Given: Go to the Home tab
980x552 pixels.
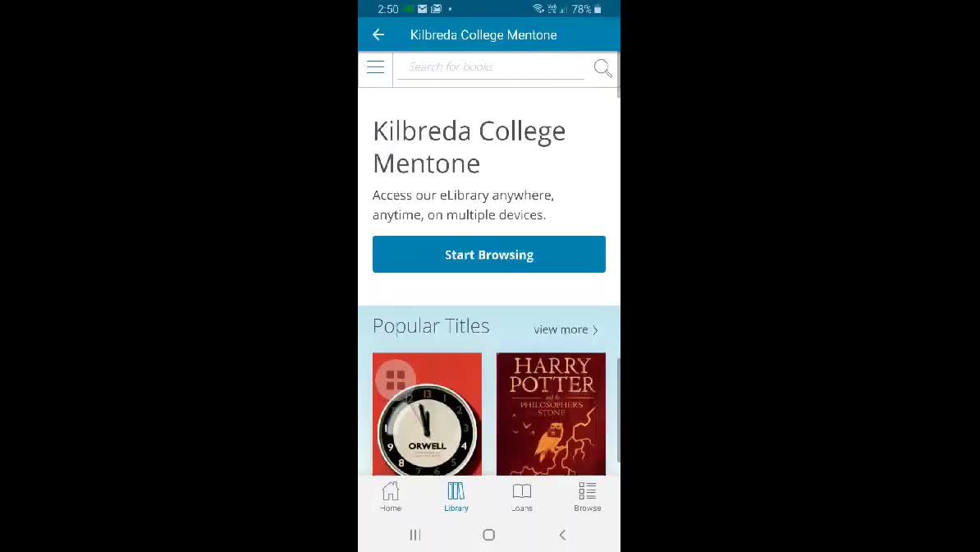Looking at the screenshot, I should [x=391, y=497].
